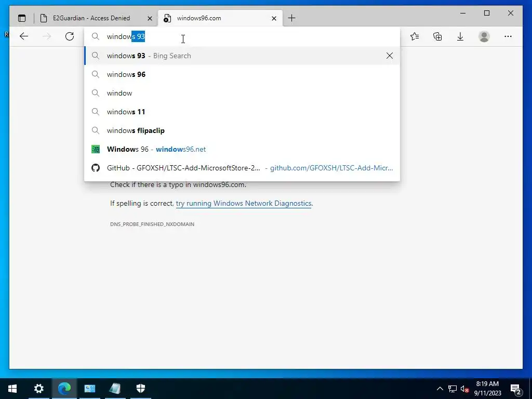Click try running Windows Network Diagnostics link
This screenshot has width=532, height=399.
(243, 203)
